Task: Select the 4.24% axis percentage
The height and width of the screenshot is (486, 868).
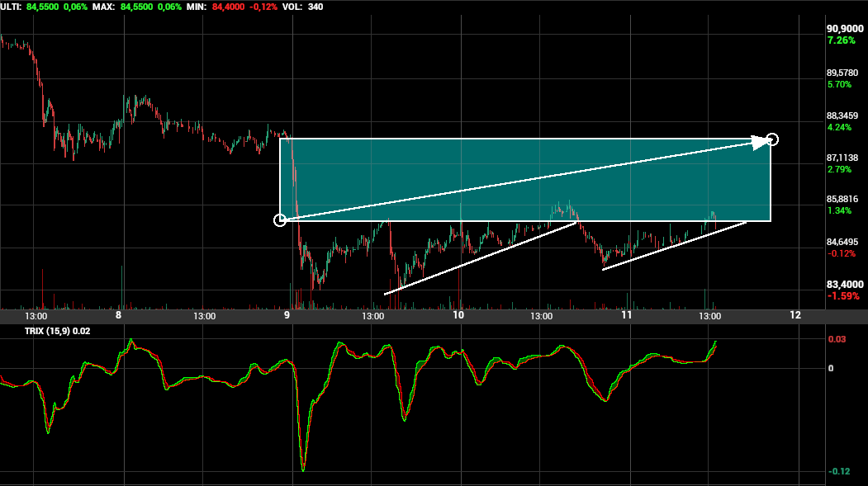Action: pyautogui.click(x=839, y=127)
